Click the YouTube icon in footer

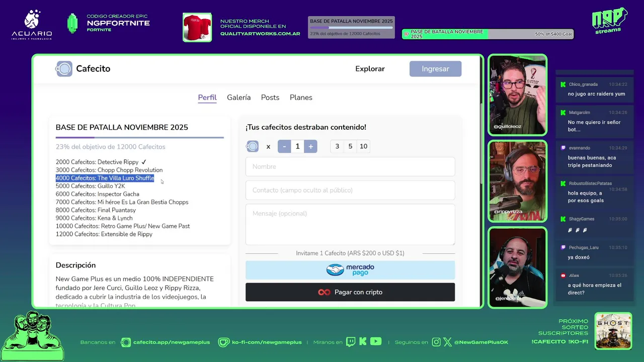click(x=376, y=341)
